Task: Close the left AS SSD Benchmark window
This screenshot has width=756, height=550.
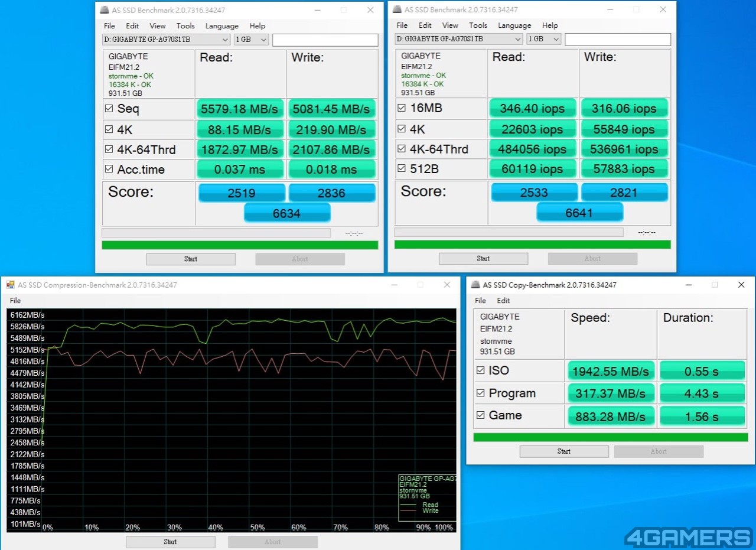Action: [370, 10]
